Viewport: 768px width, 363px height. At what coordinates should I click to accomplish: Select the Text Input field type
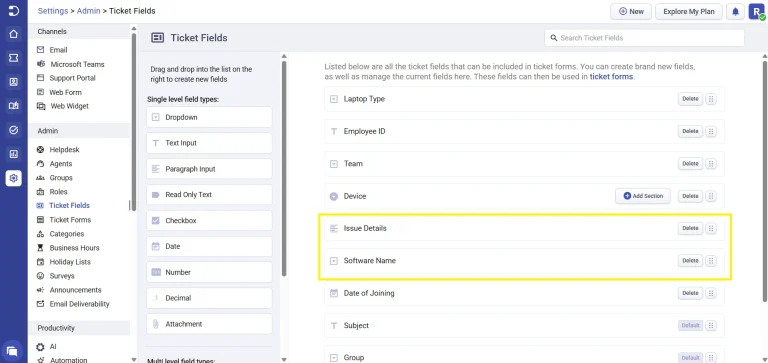click(209, 143)
